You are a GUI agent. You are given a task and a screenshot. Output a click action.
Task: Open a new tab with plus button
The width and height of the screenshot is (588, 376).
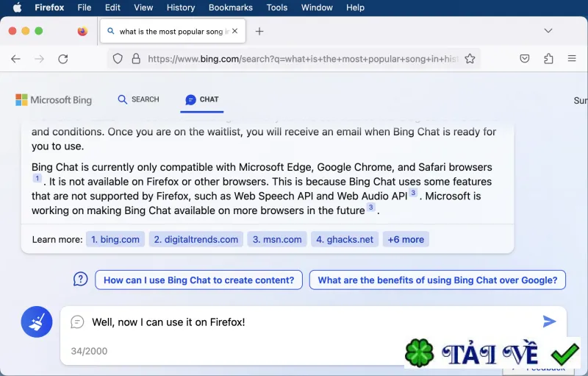259,31
